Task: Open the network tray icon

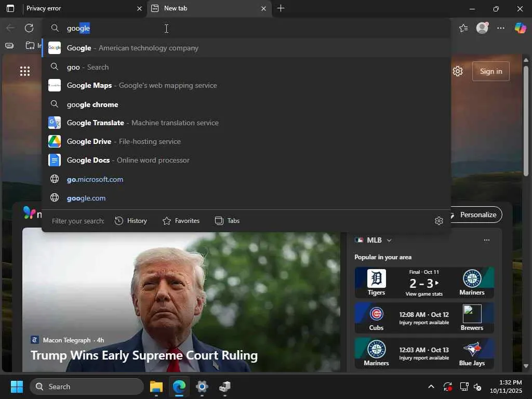Action: tap(464, 387)
